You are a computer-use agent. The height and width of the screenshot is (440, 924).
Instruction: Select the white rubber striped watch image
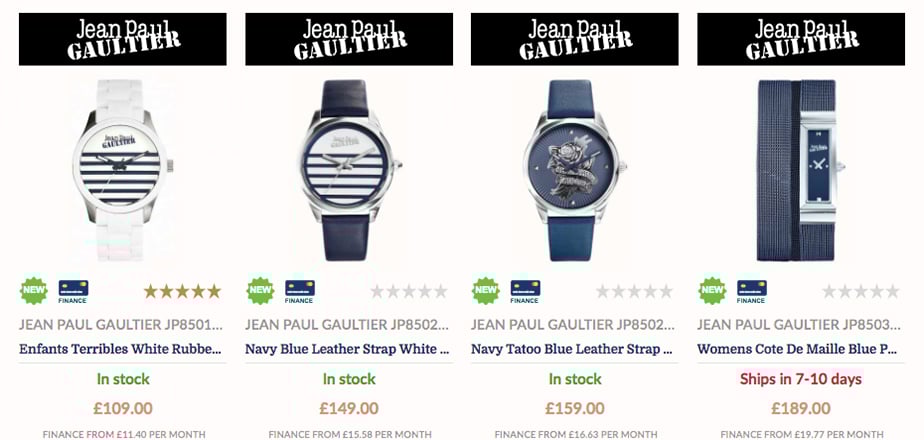tap(123, 170)
